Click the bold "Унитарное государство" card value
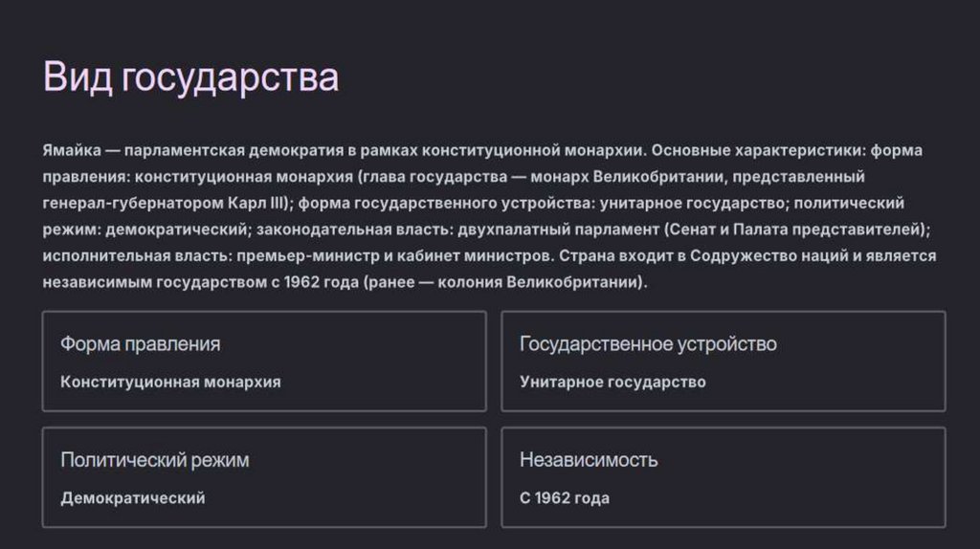Image resolution: width=980 pixels, height=549 pixels. coord(612,382)
